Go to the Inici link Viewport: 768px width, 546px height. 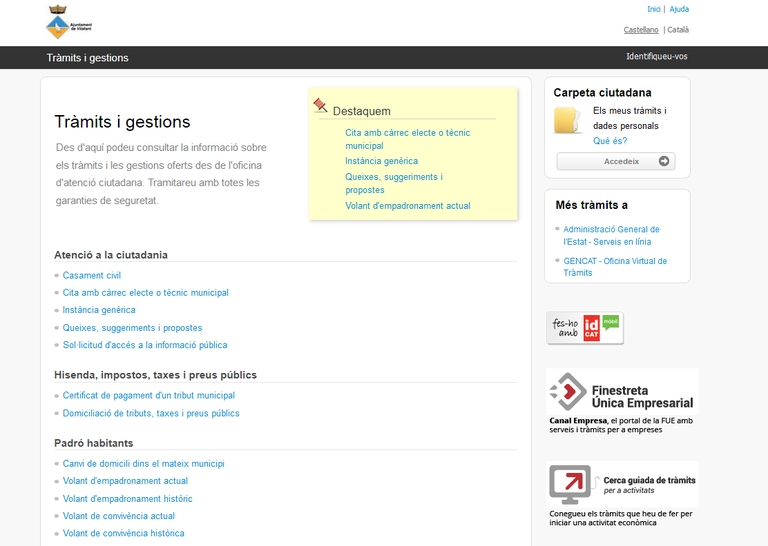point(653,9)
